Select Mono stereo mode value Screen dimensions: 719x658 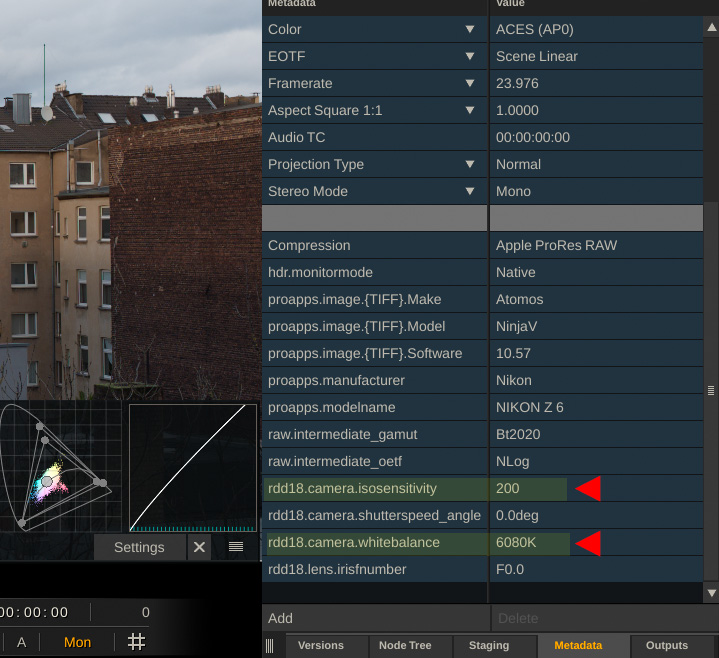(x=596, y=191)
